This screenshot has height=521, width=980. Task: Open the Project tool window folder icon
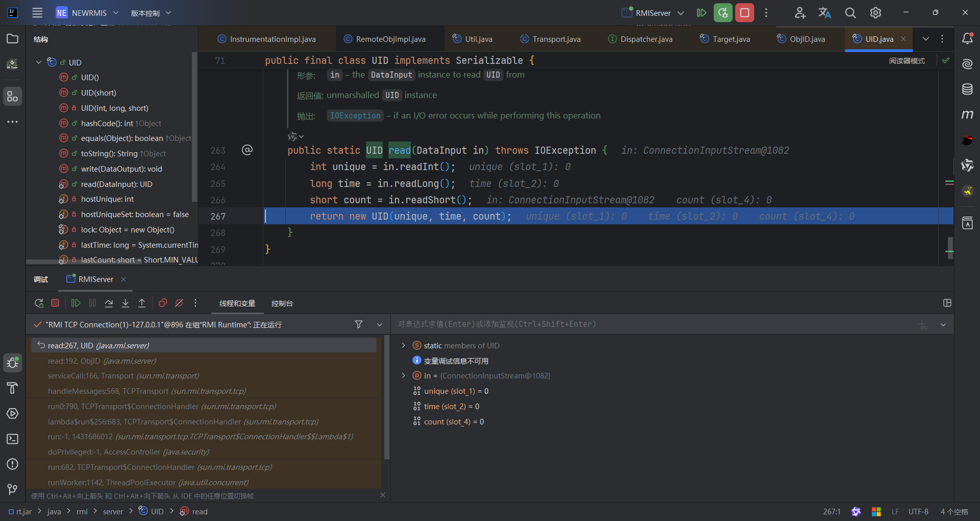(13, 39)
